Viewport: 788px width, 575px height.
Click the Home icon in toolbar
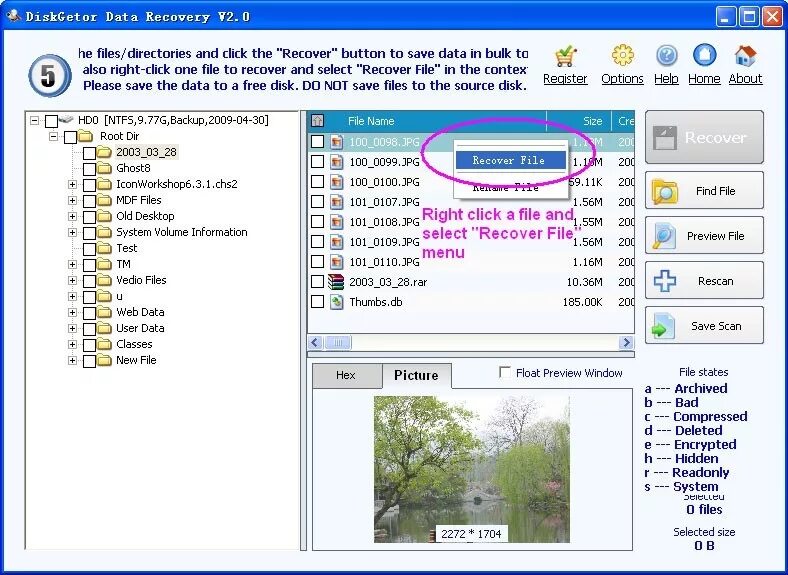click(x=704, y=55)
